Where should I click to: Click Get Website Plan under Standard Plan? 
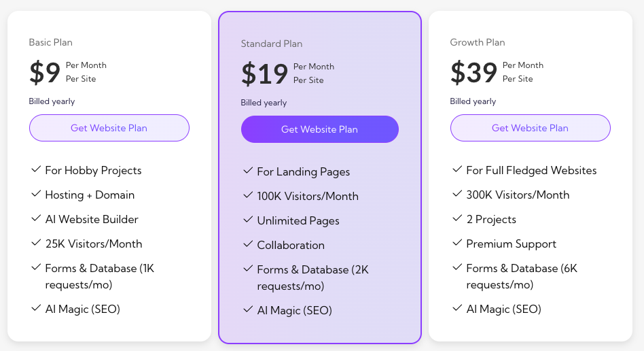click(x=319, y=129)
